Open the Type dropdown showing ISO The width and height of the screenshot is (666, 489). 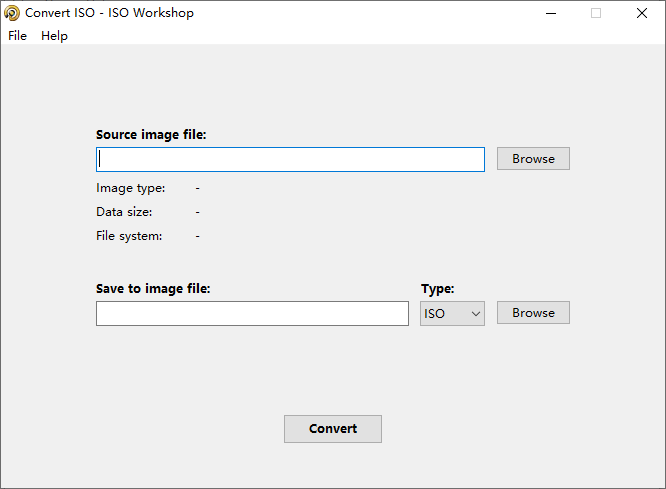pos(452,314)
